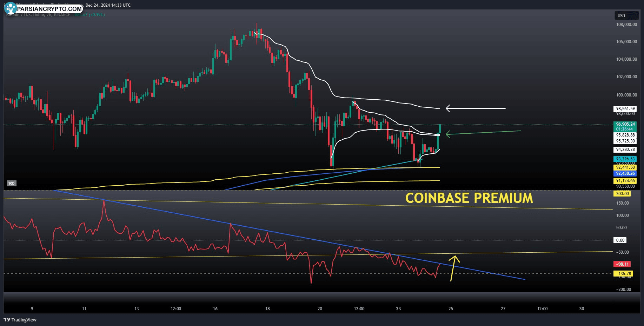Click the 102,000.00 axis value
The height and width of the screenshot is (326, 644).
[626, 77]
